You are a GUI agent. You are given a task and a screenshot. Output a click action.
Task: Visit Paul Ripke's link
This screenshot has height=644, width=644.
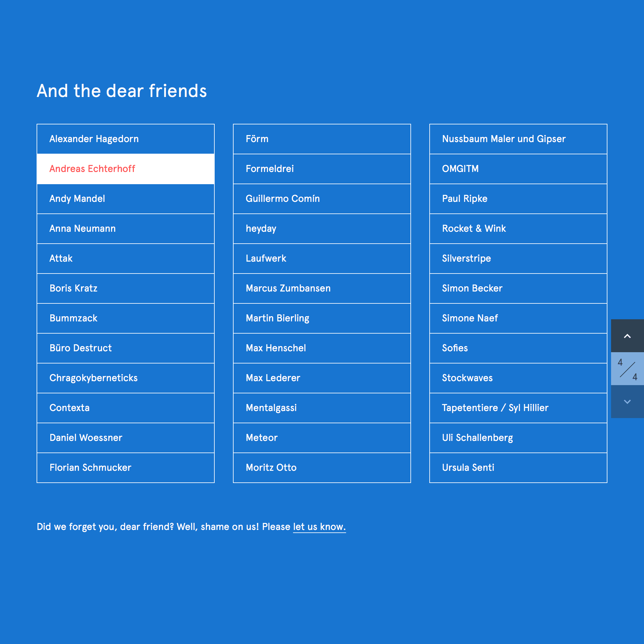518,199
